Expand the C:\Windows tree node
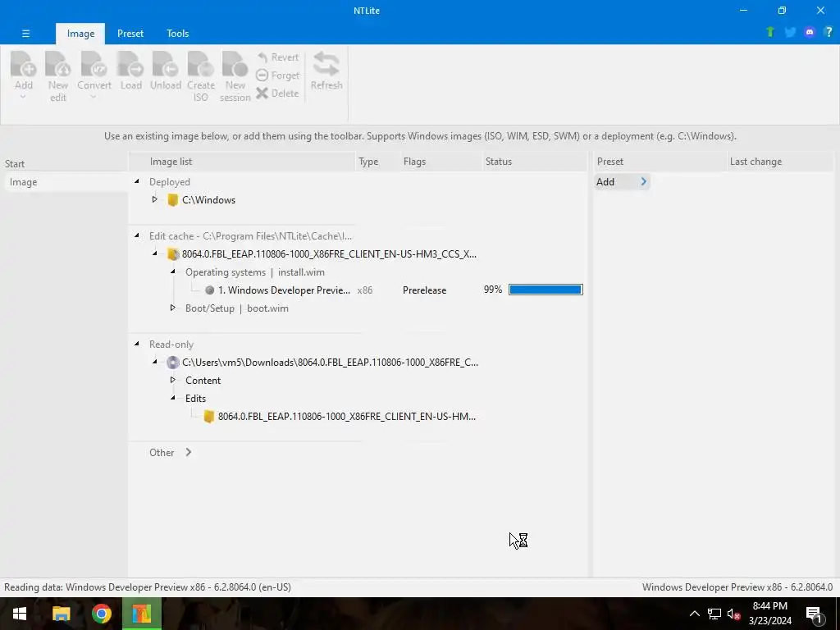 154,199
